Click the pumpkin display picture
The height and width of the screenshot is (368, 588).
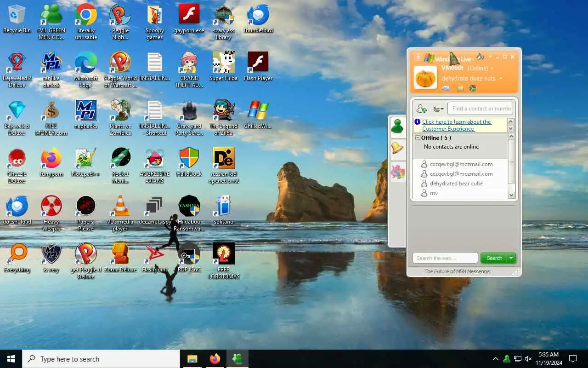point(425,77)
